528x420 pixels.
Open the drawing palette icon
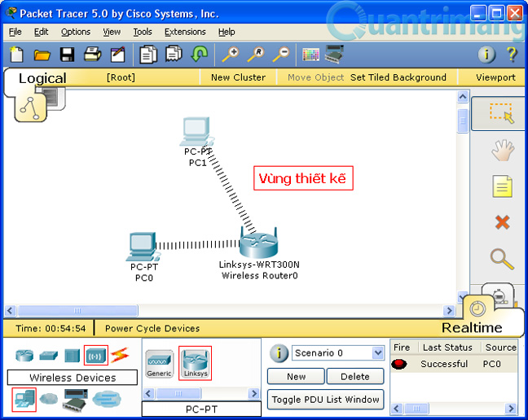tap(310, 55)
